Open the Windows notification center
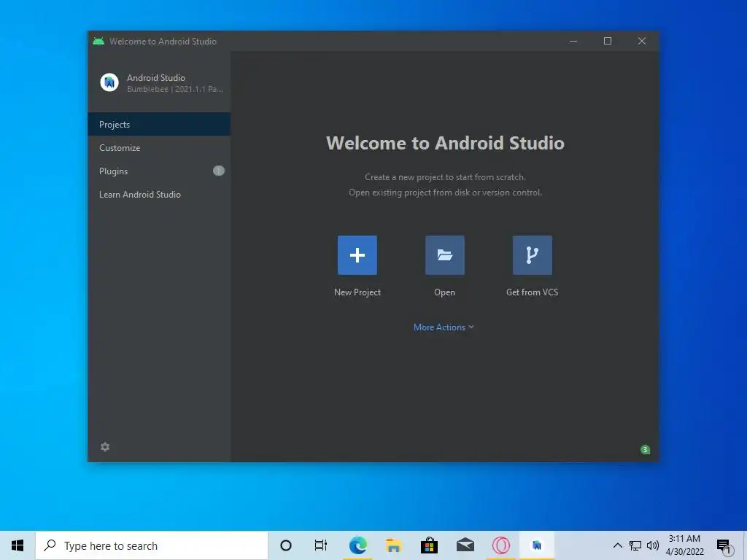The width and height of the screenshot is (747, 560). point(724,547)
